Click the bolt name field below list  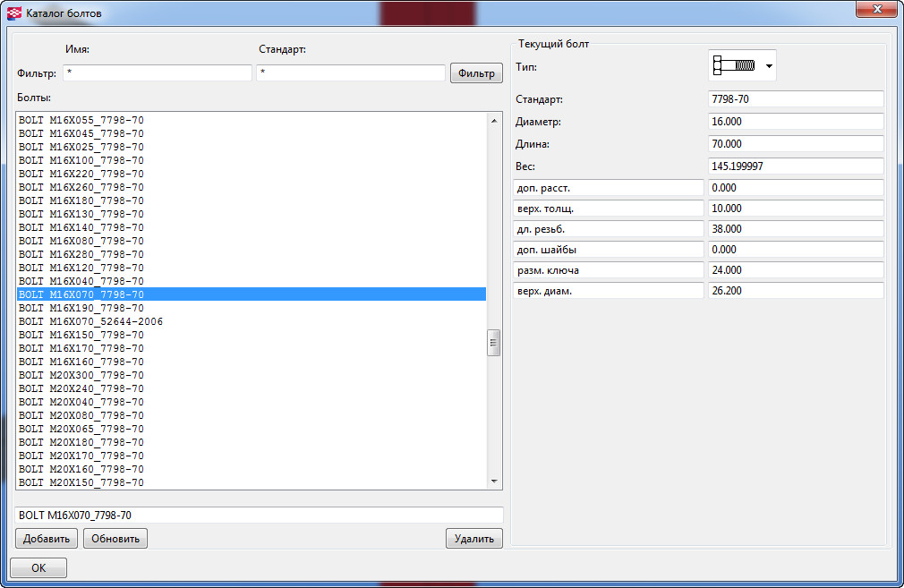coord(260,515)
